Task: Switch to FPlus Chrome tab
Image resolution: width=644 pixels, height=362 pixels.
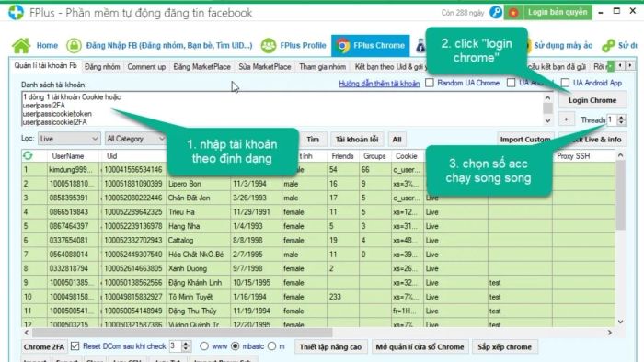Action: pos(371,46)
